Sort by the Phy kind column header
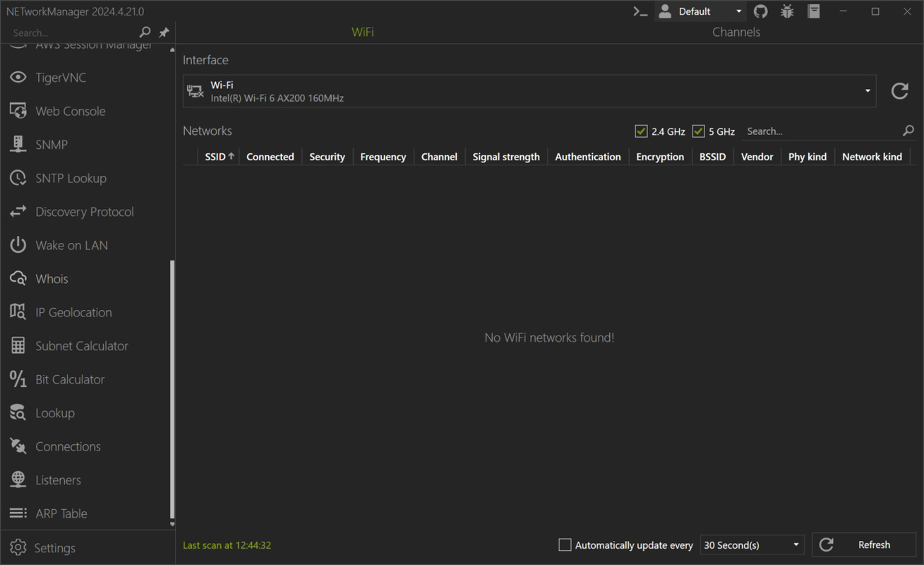This screenshot has width=924, height=565. pyautogui.click(x=808, y=157)
